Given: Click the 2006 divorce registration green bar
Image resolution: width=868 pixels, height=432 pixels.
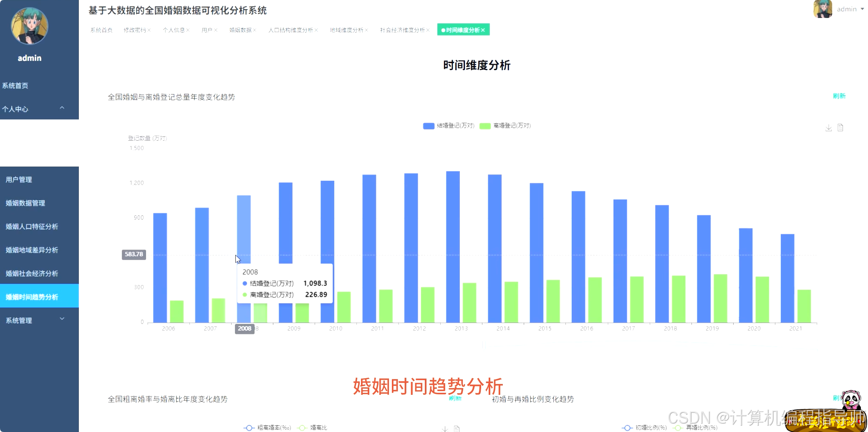Looking at the screenshot, I should (x=177, y=311).
